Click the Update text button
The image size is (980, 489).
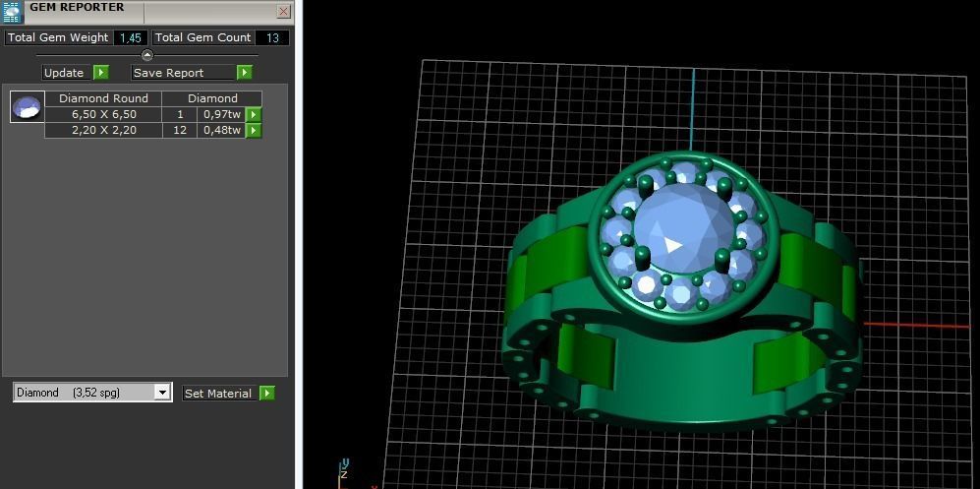(64, 73)
